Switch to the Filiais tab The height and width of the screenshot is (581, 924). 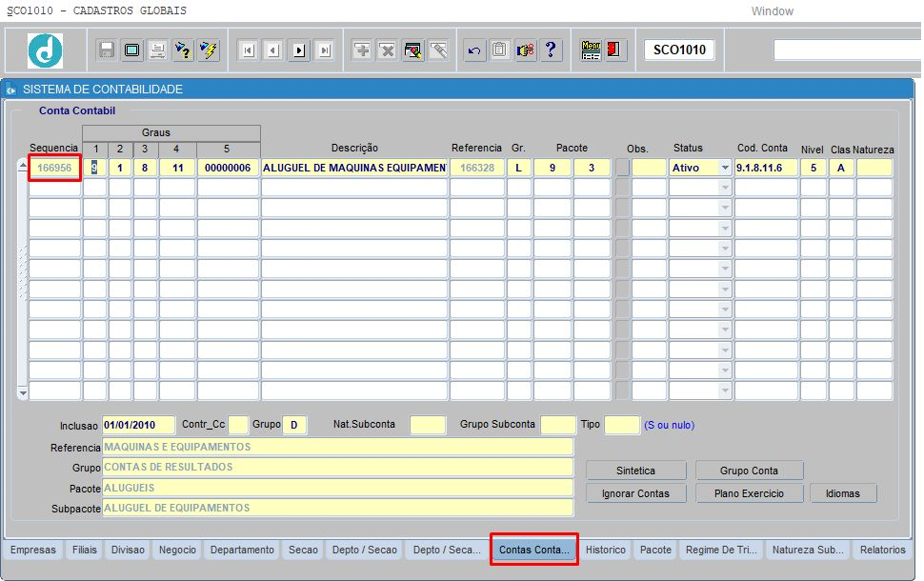(x=84, y=550)
